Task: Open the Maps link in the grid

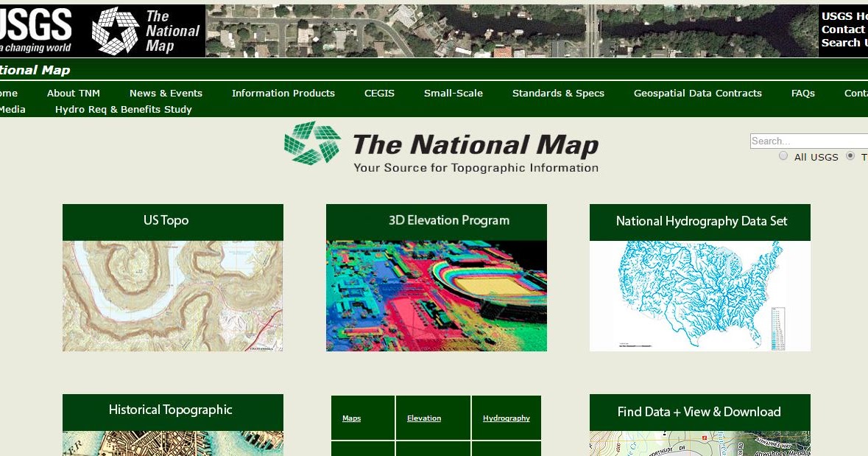Action: [x=351, y=418]
